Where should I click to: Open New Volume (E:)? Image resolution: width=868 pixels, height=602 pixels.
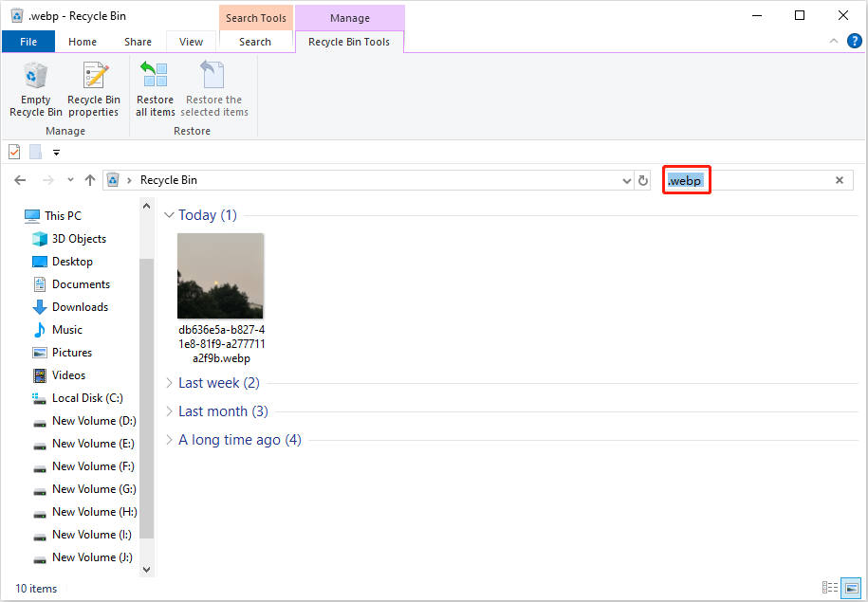point(83,443)
